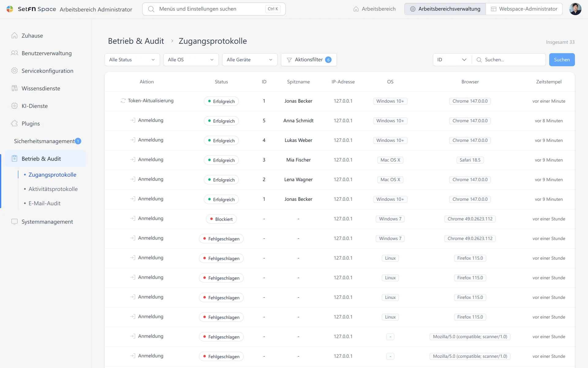Open the Alle Geräte dropdown
Image resolution: width=588 pixels, height=368 pixels.
pos(250,60)
